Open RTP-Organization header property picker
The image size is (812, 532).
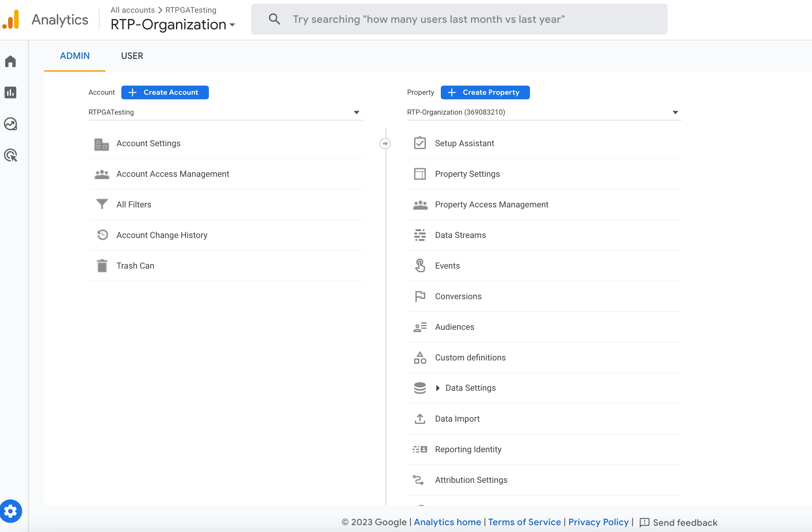pyautogui.click(x=173, y=25)
